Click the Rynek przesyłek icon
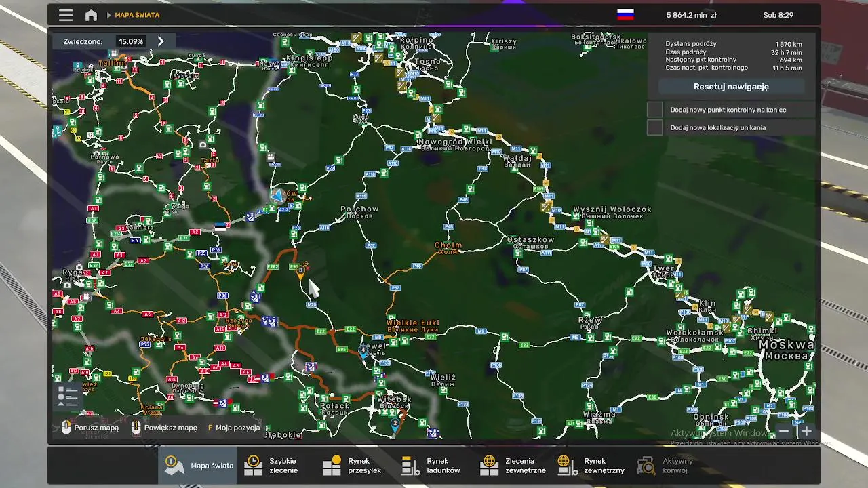The height and width of the screenshot is (488, 868). point(332,466)
